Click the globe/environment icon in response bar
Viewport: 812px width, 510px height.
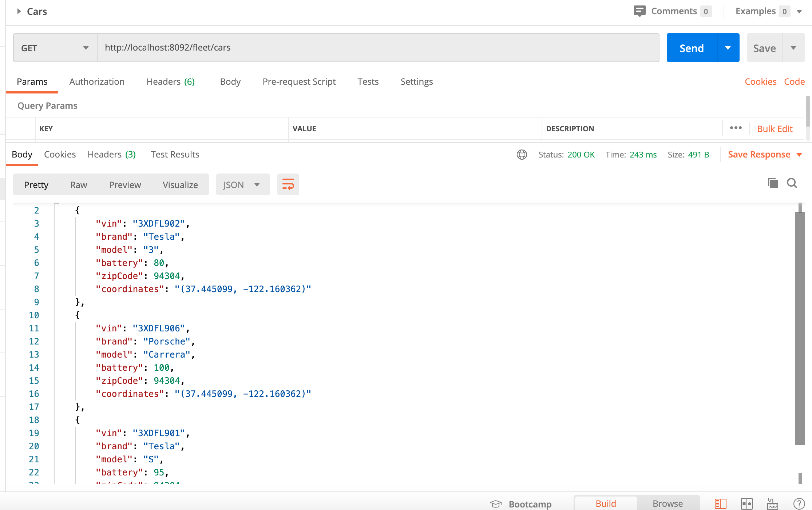coord(522,154)
